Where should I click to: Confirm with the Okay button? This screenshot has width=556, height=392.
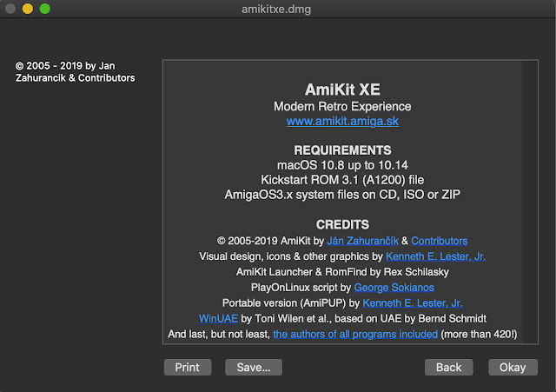point(513,367)
